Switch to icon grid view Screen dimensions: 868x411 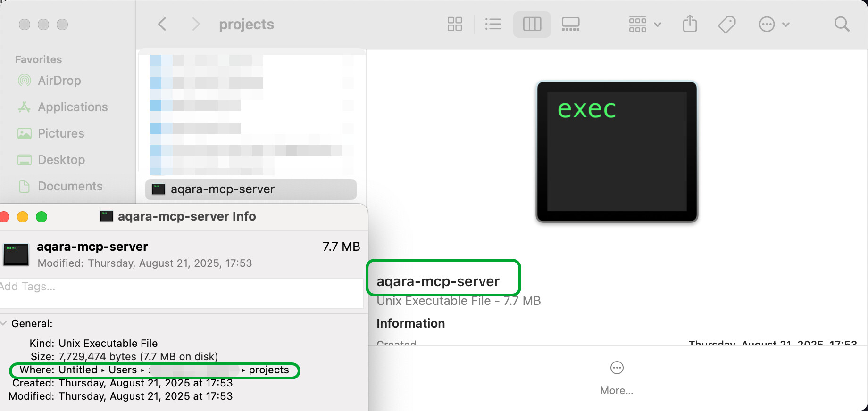[x=454, y=24]
